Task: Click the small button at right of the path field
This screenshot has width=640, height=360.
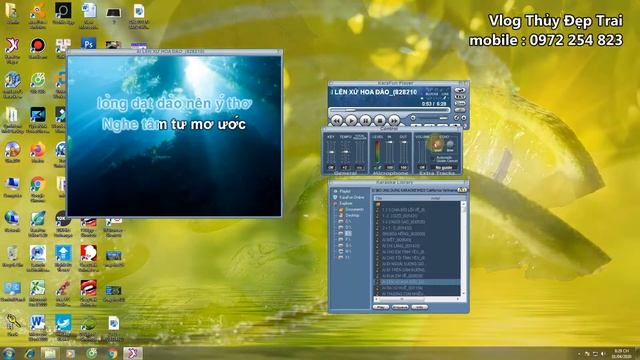Action: 462,190
